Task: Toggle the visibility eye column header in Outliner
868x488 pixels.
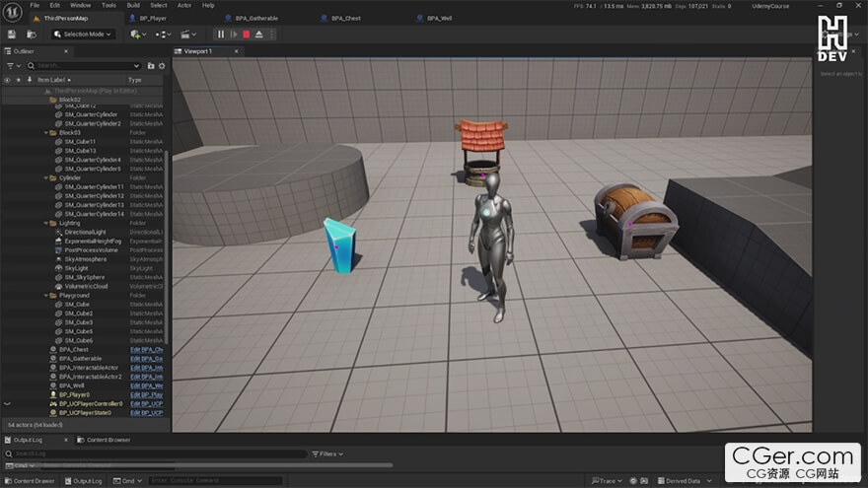Action: pos(8,80)
